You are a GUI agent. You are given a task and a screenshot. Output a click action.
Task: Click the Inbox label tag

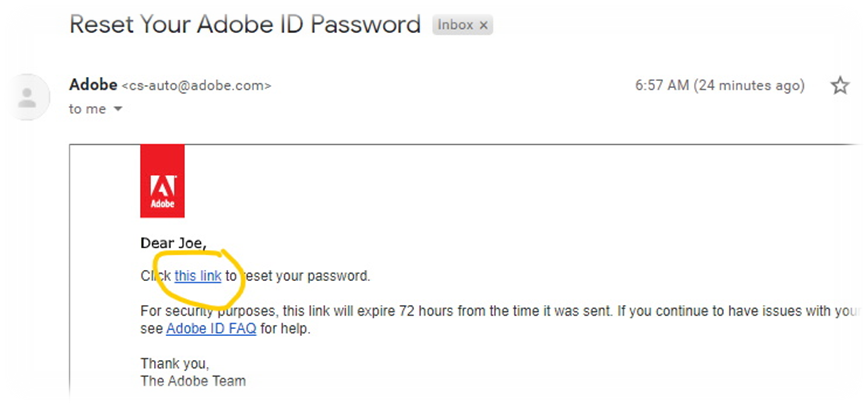pos(456,25)
